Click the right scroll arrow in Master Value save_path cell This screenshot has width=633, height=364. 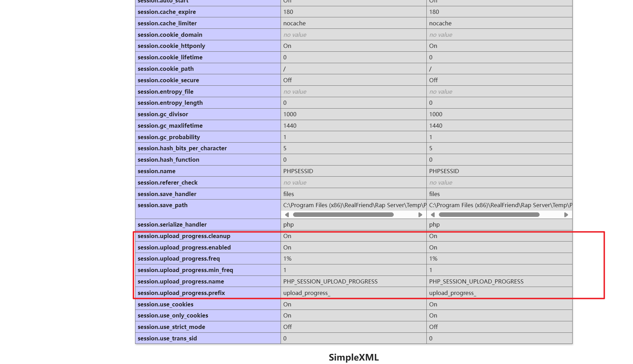(566, 215)
